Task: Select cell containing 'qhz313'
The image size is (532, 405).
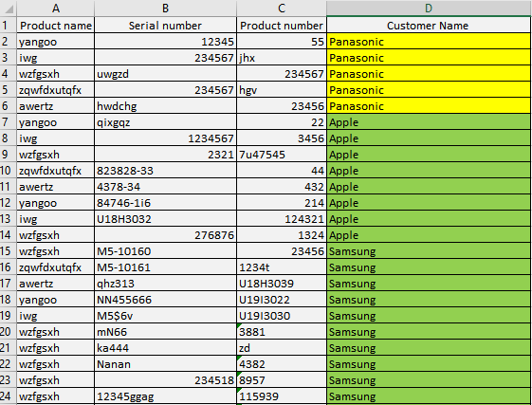Action: (x=165, y=284)
